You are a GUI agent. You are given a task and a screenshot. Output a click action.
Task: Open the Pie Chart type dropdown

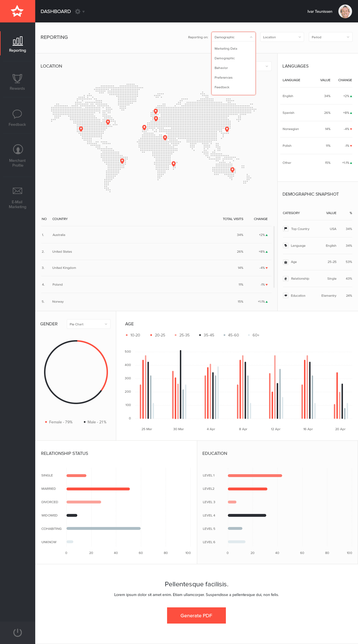[88, 324]
